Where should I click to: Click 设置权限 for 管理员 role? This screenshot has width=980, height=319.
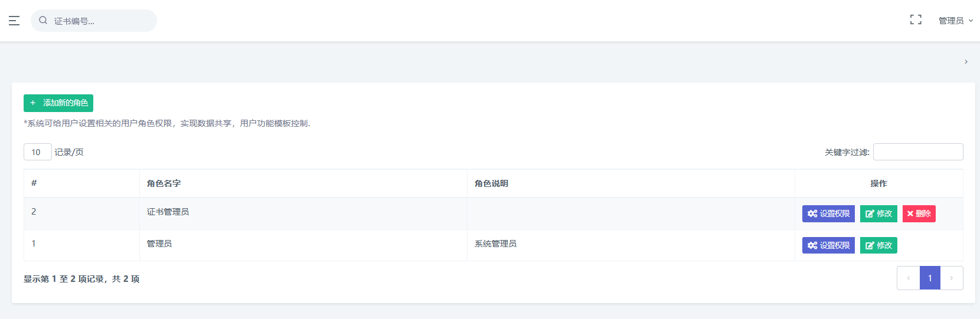(x=828, y=245)
